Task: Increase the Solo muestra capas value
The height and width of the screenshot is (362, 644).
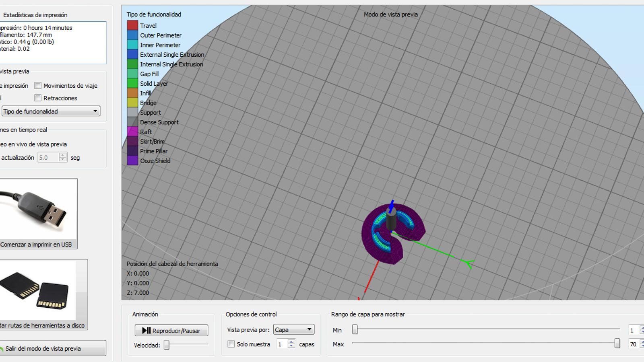Action: (x=291, y=341)
